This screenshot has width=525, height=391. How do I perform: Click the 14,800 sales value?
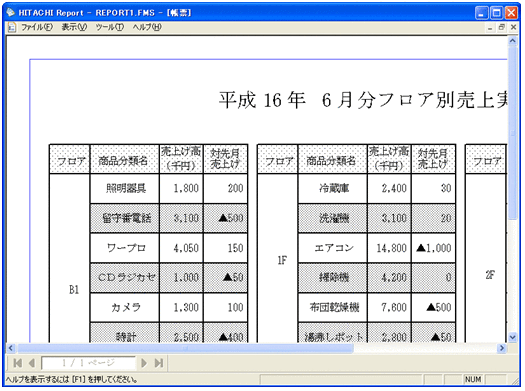point(391,248)
